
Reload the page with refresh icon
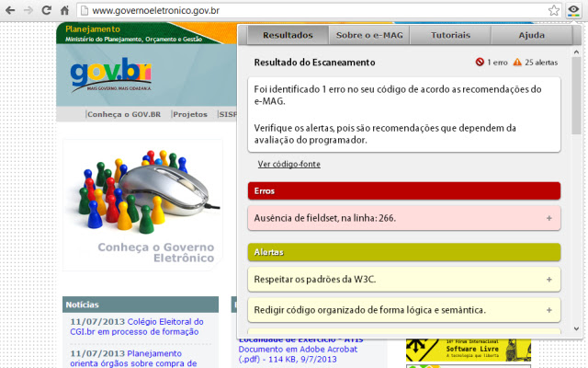coord(47,10)
